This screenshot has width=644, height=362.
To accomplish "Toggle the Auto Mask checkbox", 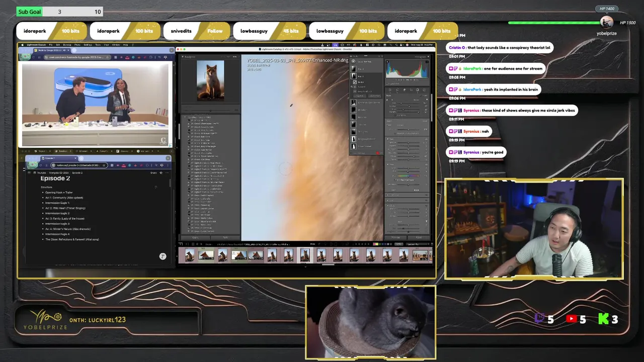I will pos(395,115).
